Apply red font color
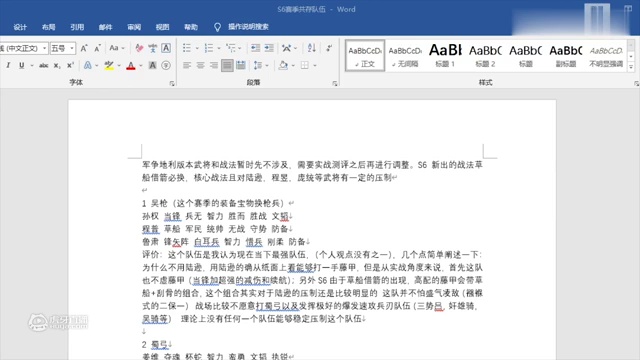This screenshot has height=360, width=640. [x=131, y=65]
